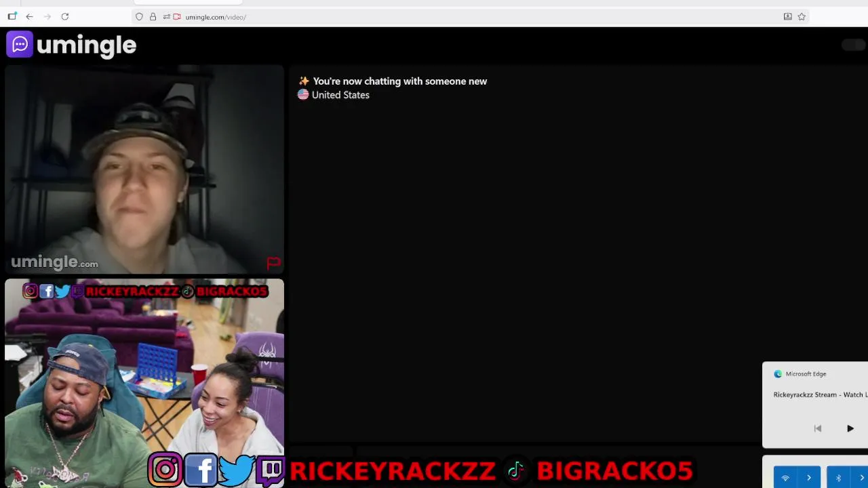Screen dimensions: 868x488
Task: Open the site permissions sliders icon
Action: tap(166, 17)
